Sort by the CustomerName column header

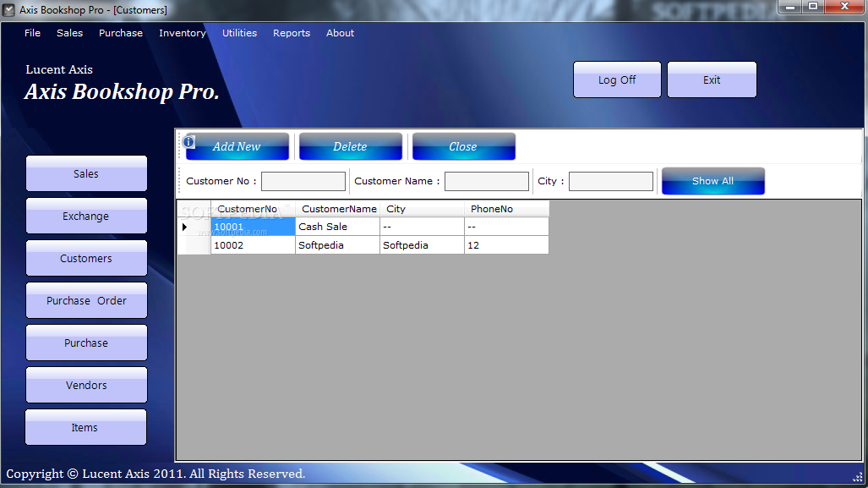point(338,209)
